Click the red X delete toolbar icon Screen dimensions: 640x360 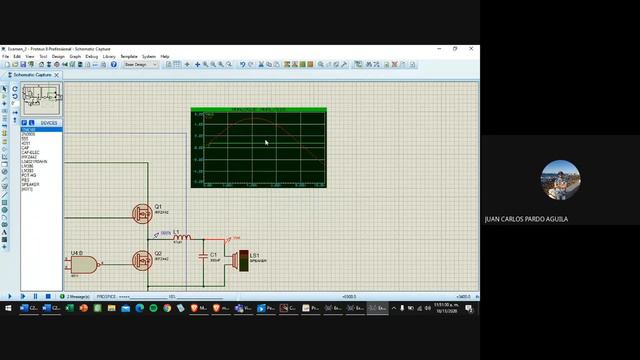tap(395, 64)
